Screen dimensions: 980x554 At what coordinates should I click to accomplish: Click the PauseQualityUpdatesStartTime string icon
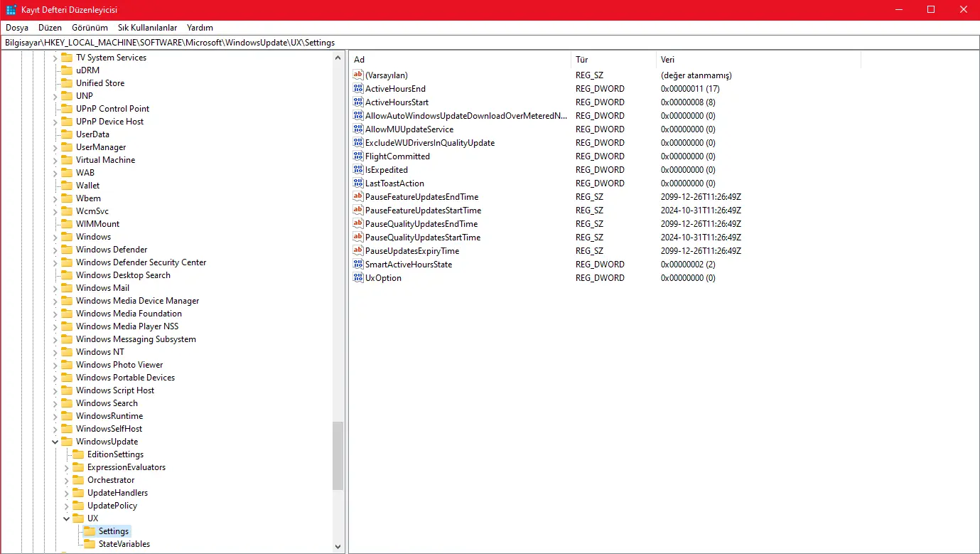pyautogui.click(x=358, y=238)
